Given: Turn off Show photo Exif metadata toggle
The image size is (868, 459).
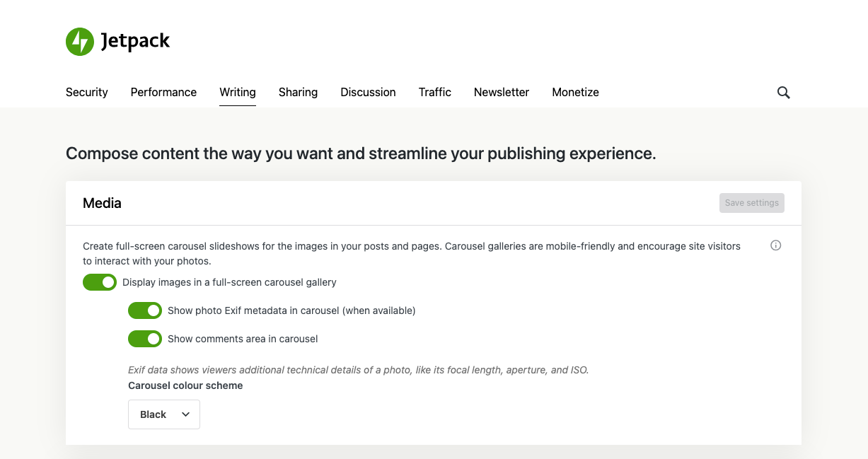Looking at the screenshot, I should [x=145, y=310].
